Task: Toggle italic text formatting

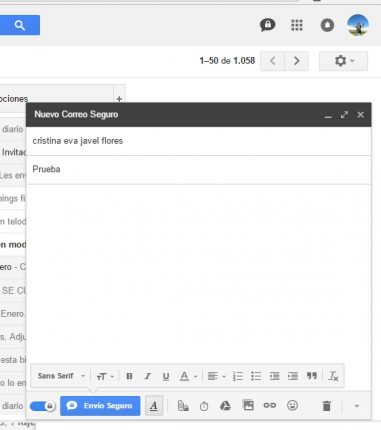Action: coord(147,376)
